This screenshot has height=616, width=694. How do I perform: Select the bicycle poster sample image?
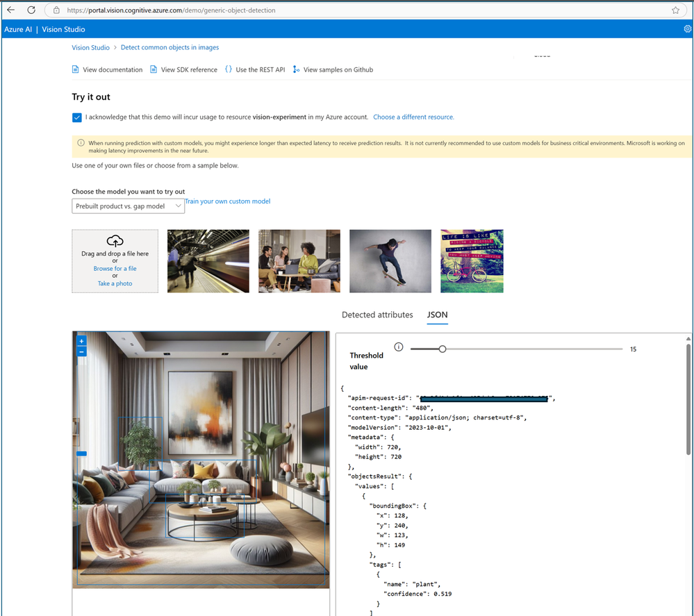pos(472,261)
